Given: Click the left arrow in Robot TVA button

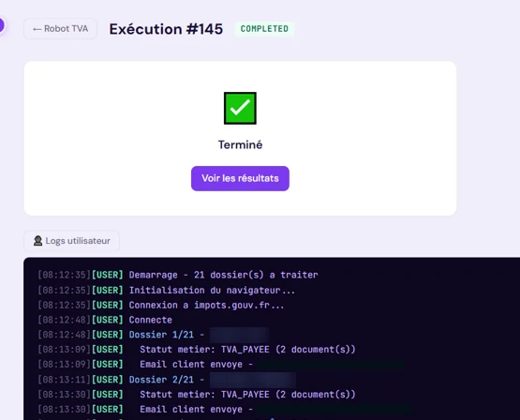Looking at the screenshot, I should (37, 29).
